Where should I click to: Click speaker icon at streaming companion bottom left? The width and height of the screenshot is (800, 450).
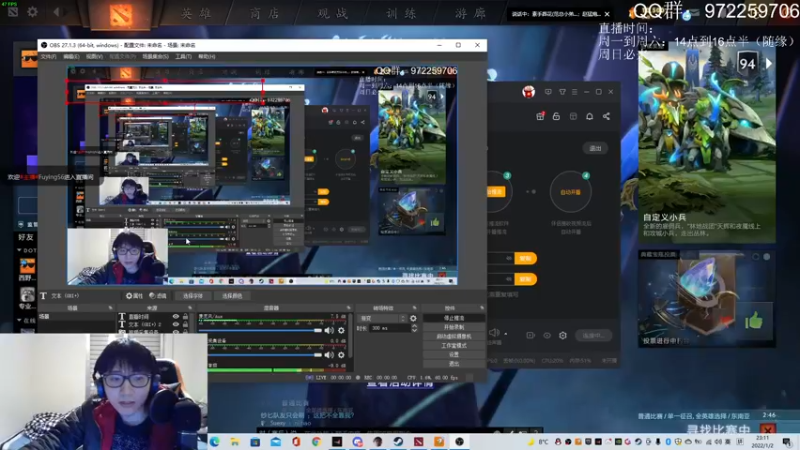(x=494, y=333)
